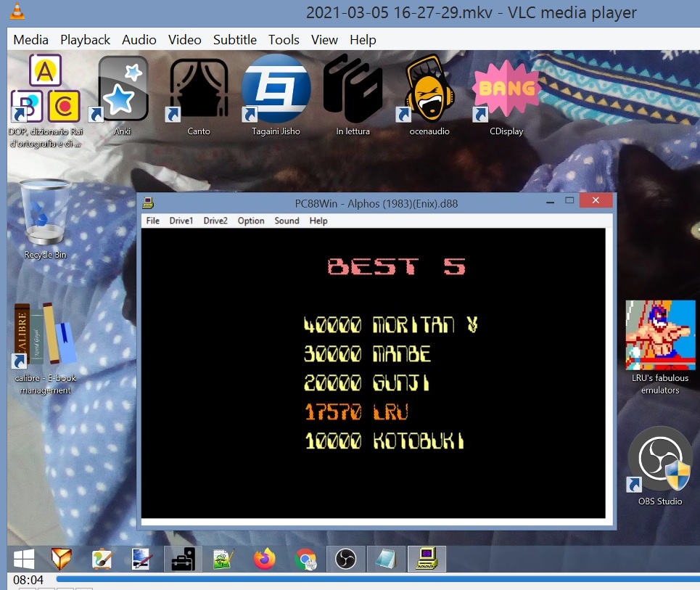
Task: Click the OBS icon in the taskbar
Action: (x=345, y=559)
